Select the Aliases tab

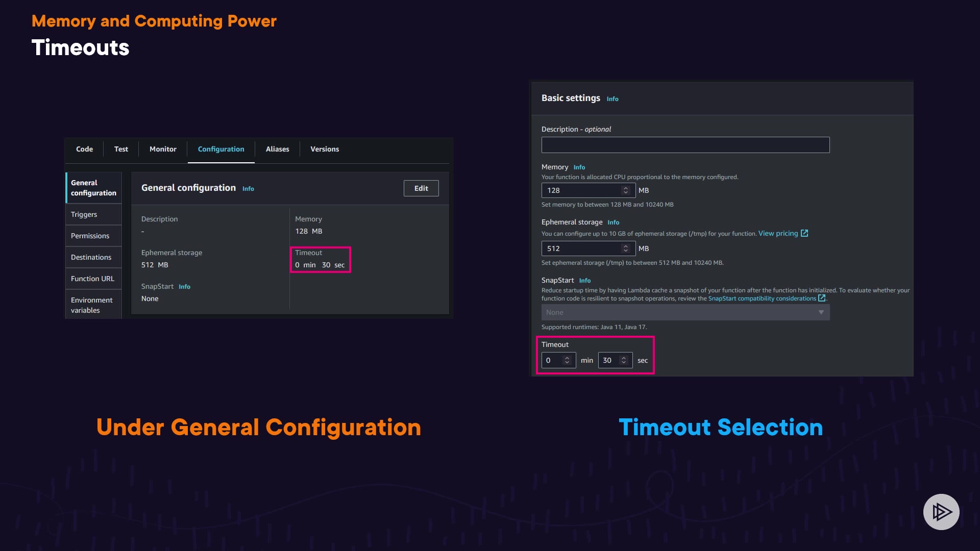[x=277, y=149]
